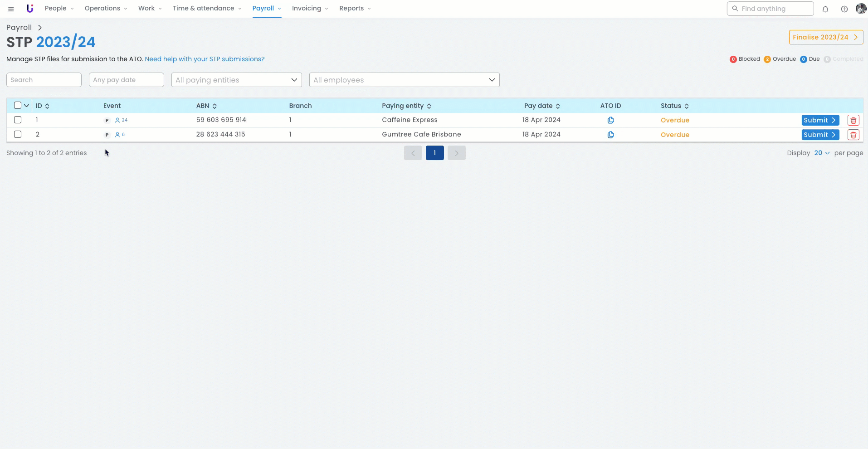Click the user profile avatar
The height and width of the screenshot is (449, 868).
click(x=860, y=9)
